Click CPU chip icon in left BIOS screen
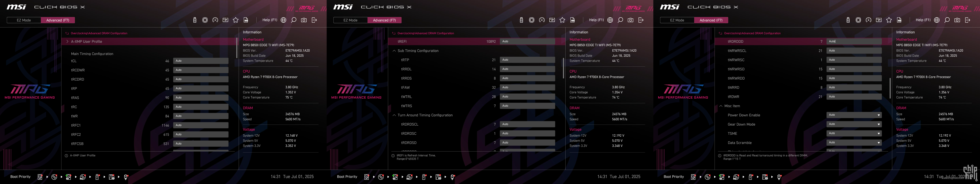 [x=205, y=20]
